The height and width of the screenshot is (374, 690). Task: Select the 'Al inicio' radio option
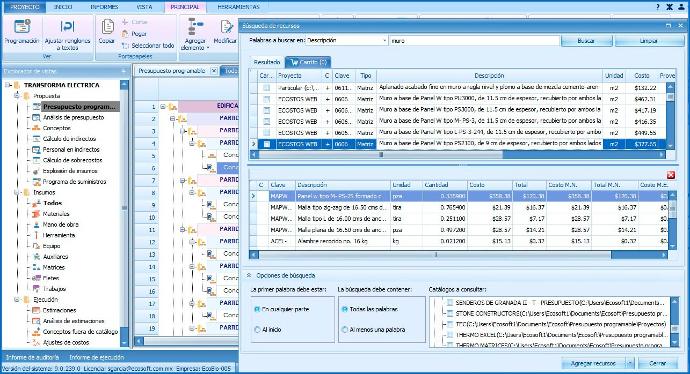[257, 330]
